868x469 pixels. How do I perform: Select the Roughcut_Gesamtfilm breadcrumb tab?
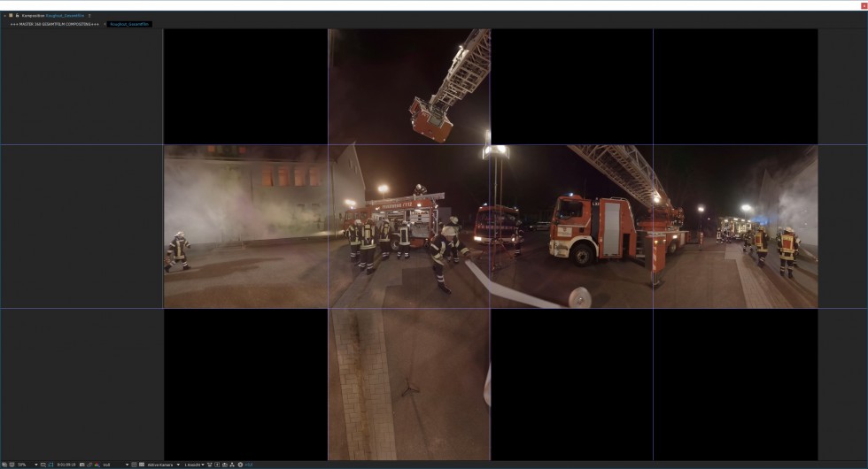coord(129,24)
